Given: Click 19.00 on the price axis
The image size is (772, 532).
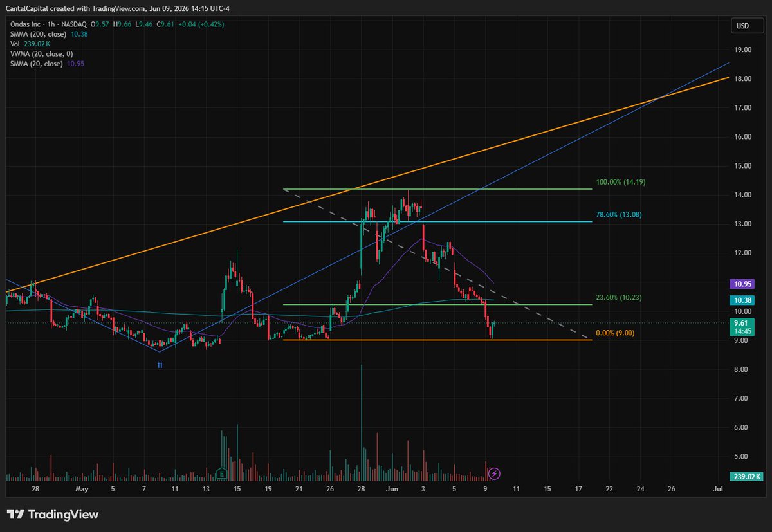Looking at the screenshot, I should tap(744, 50).
